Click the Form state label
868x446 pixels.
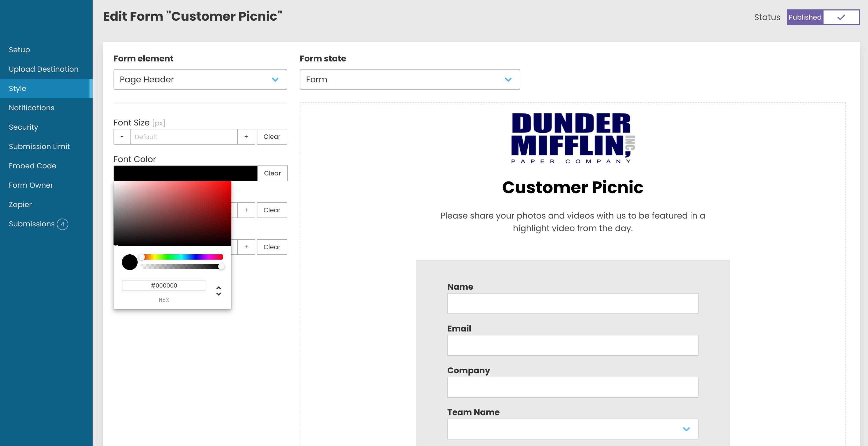[x=323, y=59]
